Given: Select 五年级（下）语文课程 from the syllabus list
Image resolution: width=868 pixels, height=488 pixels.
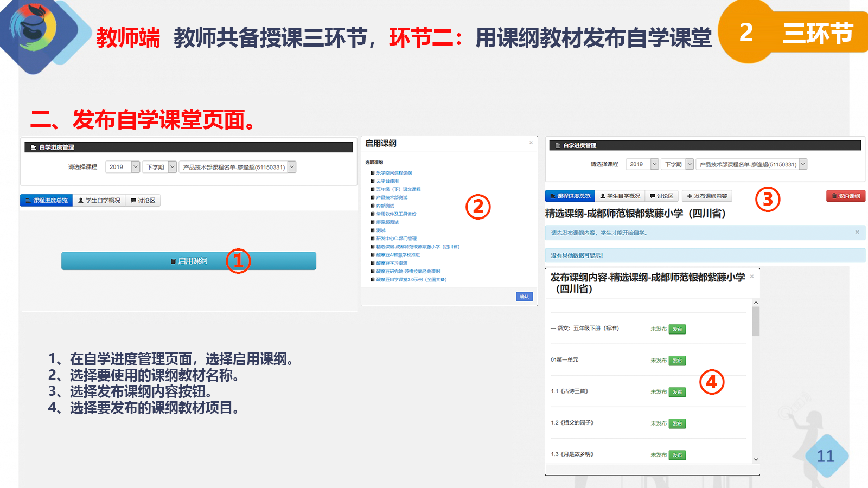Looking at the screenshot, I should 398,189.
